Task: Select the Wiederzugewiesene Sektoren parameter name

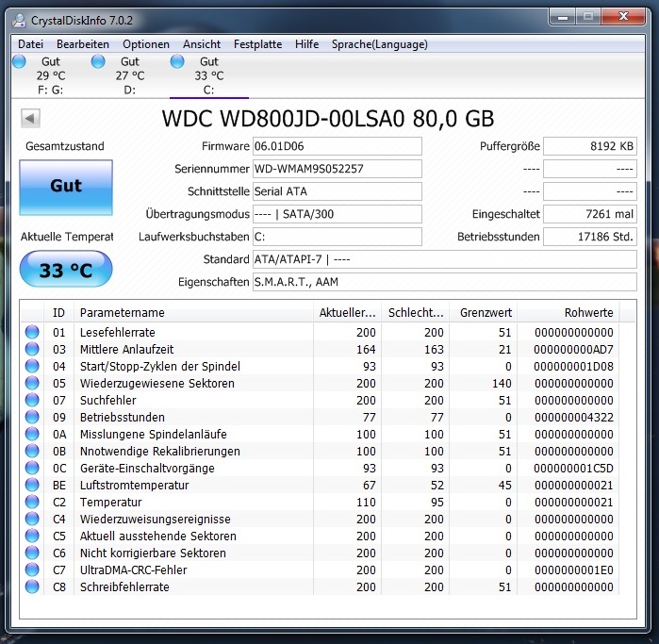Action: pos(157,384)
